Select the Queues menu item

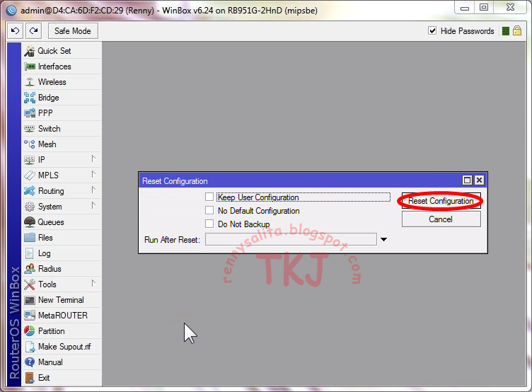62,222
